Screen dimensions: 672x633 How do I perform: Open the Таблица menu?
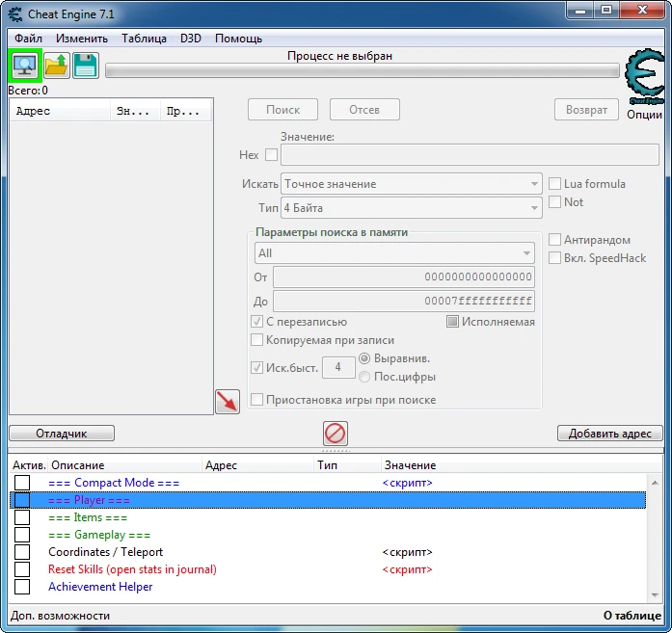[144, 39]
